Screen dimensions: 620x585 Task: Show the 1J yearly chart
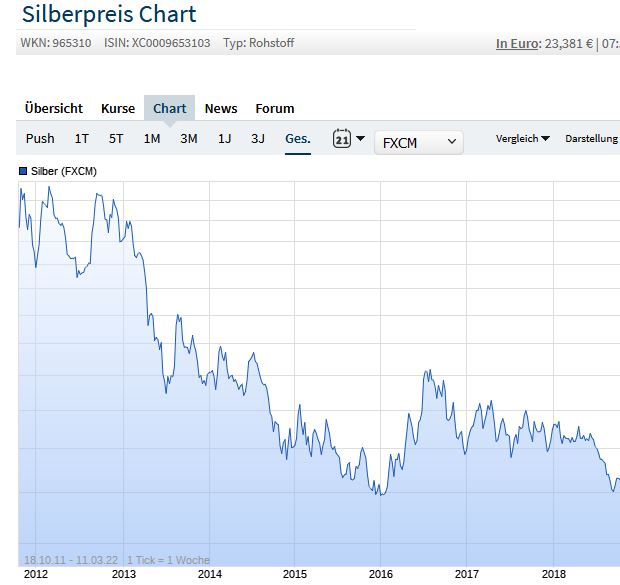pos(224,139)
